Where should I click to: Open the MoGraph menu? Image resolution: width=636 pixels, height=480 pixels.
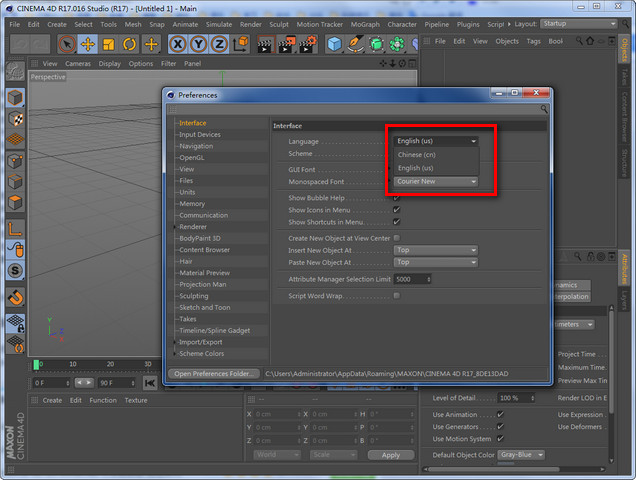coord(365,24)
